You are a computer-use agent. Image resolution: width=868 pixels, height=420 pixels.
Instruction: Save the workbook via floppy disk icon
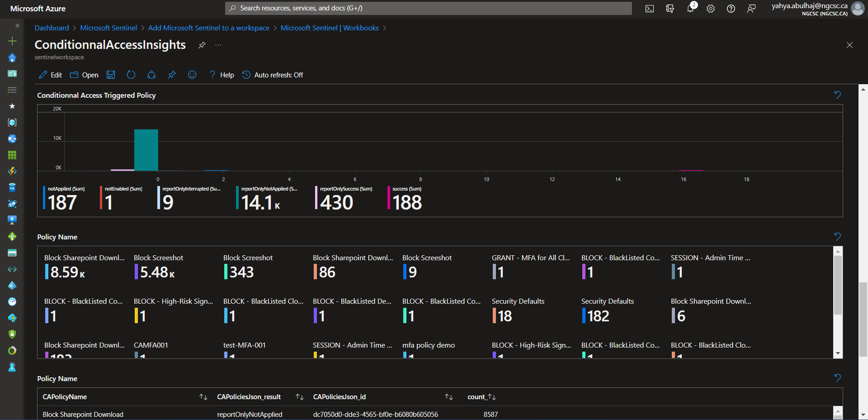[111, 75]
